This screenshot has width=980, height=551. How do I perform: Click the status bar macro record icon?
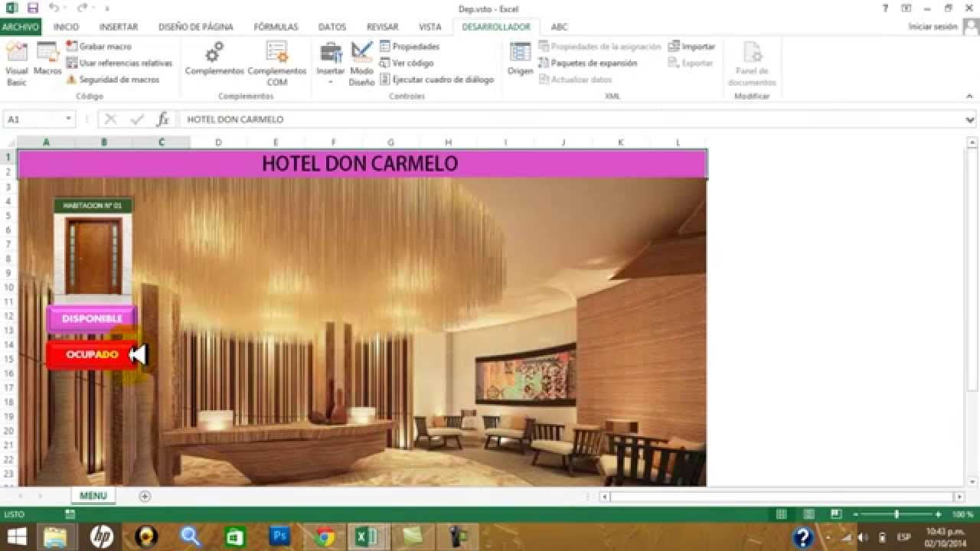tap(70, 514)
